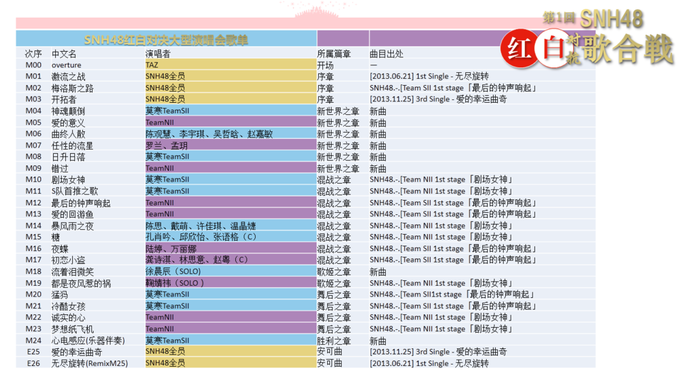
Task: Select the SNH48红白对决大型演唱会歌单 title header
Action: (x=166, y=40)
